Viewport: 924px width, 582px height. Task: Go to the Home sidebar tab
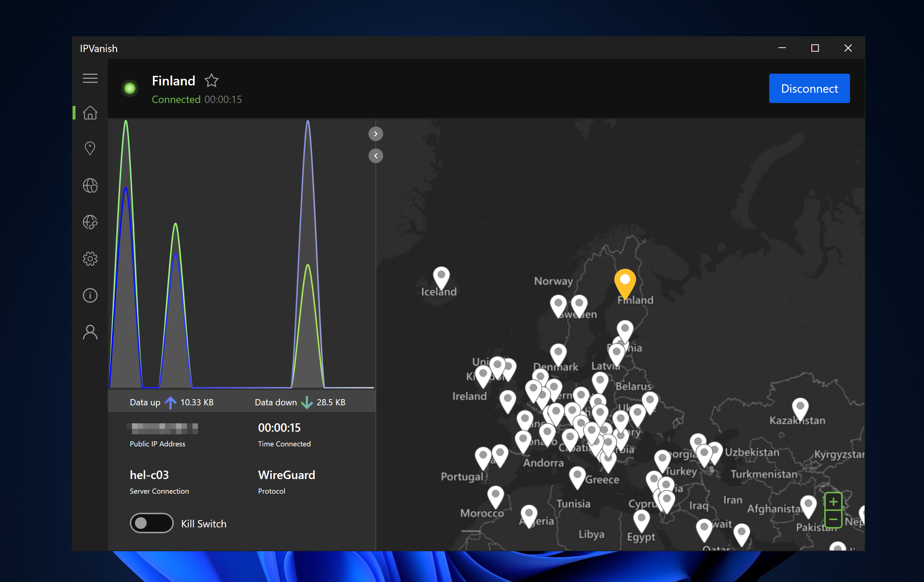tap(90, 113)
